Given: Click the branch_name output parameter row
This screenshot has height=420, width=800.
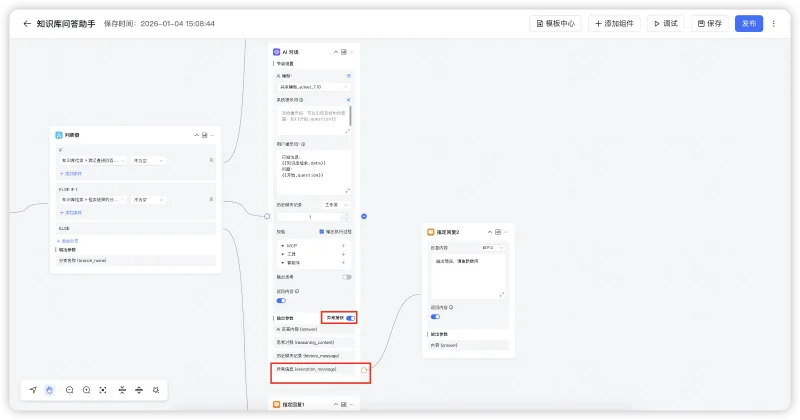Looking at the screenshot, I should (x=135, y=260).
